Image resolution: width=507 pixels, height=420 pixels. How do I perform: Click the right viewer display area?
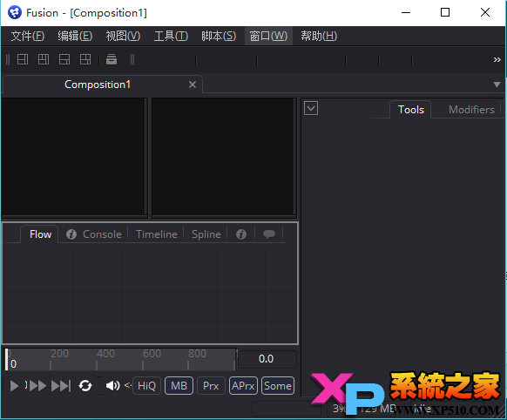(223, 157)
